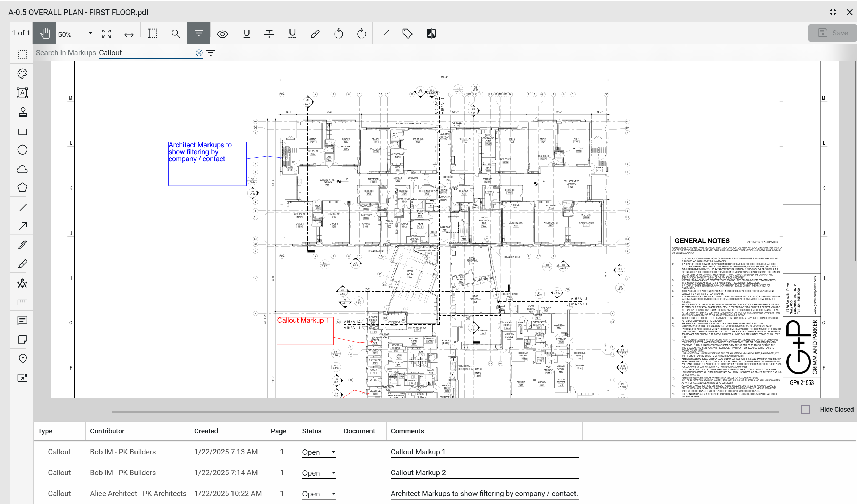
Task: Enable the Hide Closed checkbox
Action: click(805, 410)
